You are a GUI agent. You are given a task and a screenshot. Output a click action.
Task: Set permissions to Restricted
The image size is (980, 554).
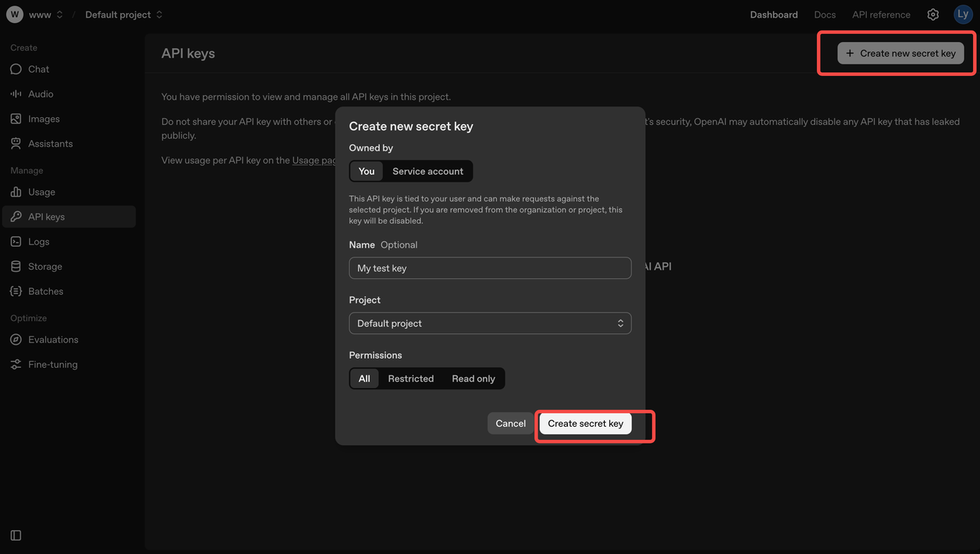click(410, 379)
